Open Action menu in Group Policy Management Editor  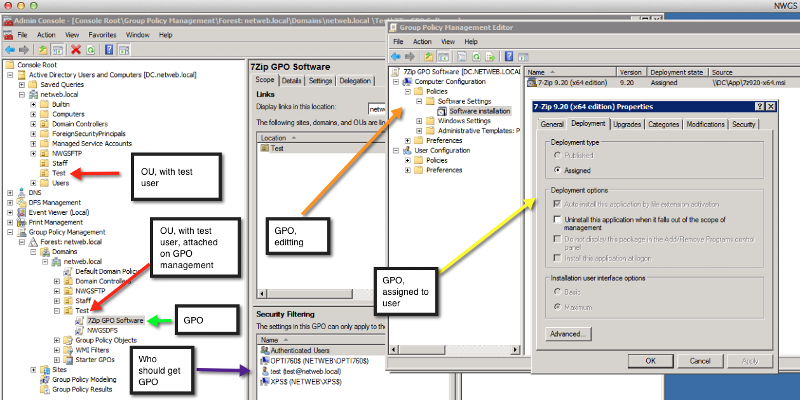tap(422, 42)
